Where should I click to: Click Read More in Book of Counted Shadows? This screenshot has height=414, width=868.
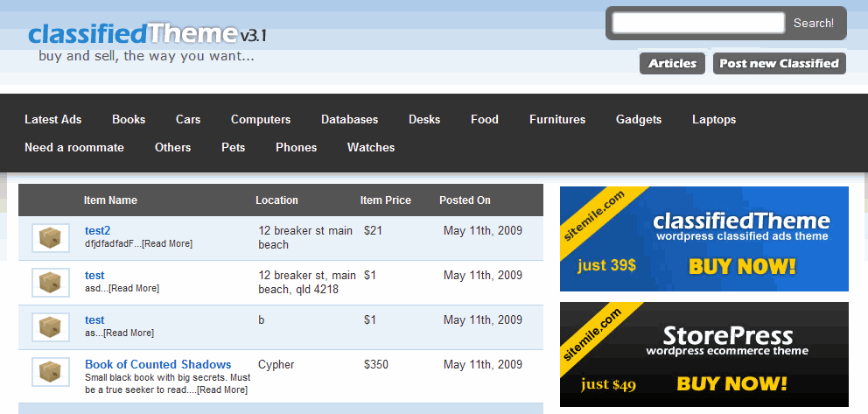coord(222,389)
